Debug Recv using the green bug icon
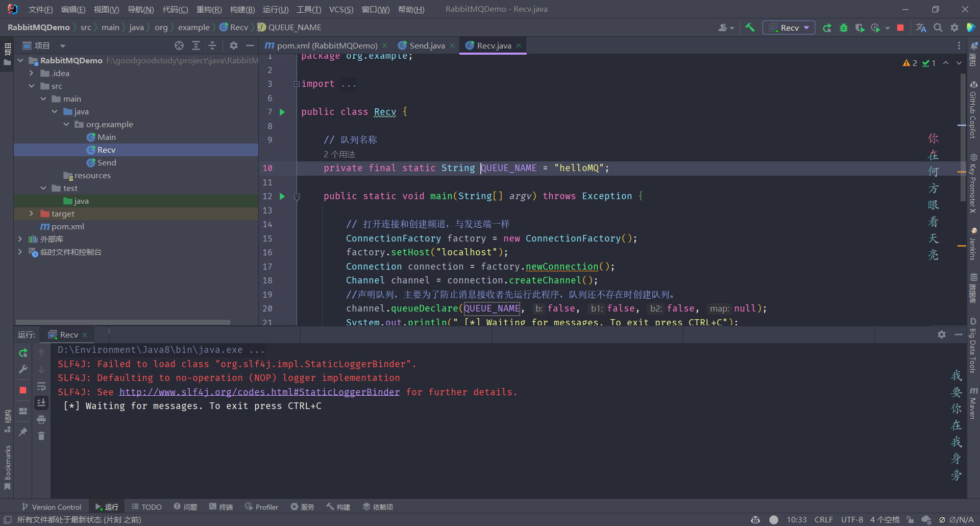This screenshot has height=526, width=980. [x=843, y=28]
